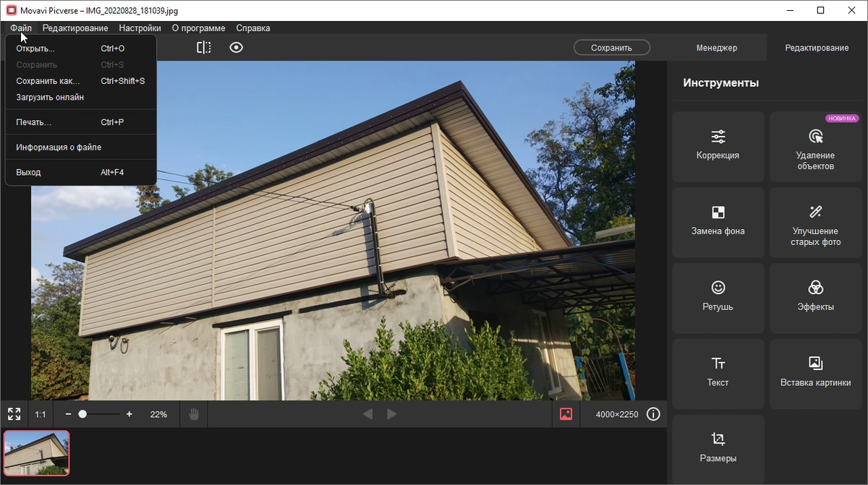The height and width of the screenshot is (485, 868).
Task: Set zoom to 1:1
Action: 41,414
